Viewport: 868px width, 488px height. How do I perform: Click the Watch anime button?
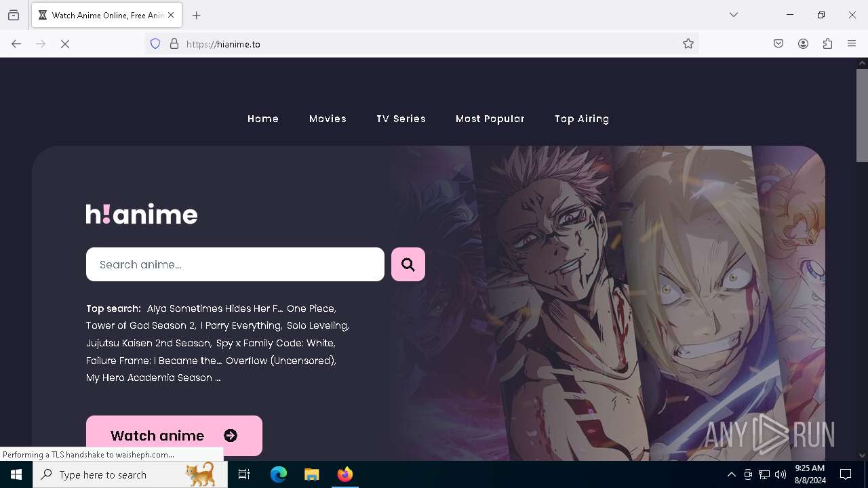tap(174, 436)
